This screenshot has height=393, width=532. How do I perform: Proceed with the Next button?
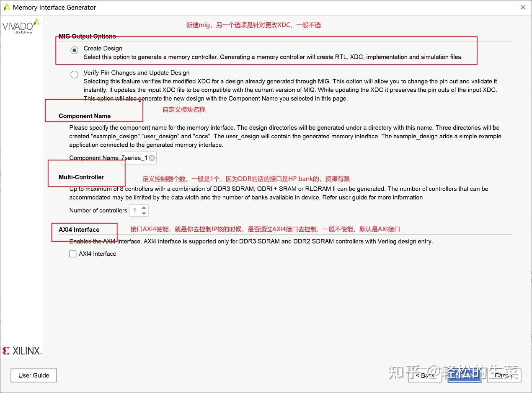(x=464, y=375)
